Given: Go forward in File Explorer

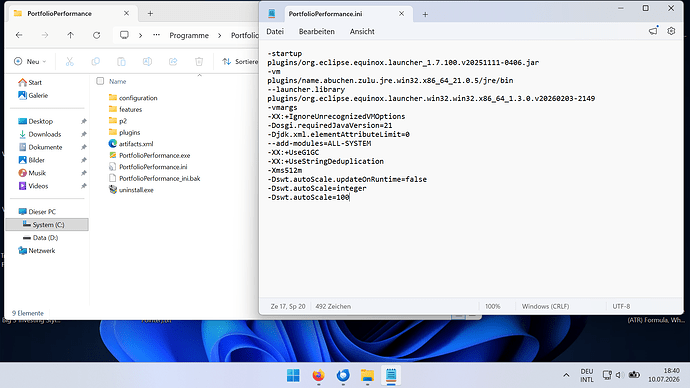Looking at the screenshot, I should pyautogui.click(x=45, y=35).
